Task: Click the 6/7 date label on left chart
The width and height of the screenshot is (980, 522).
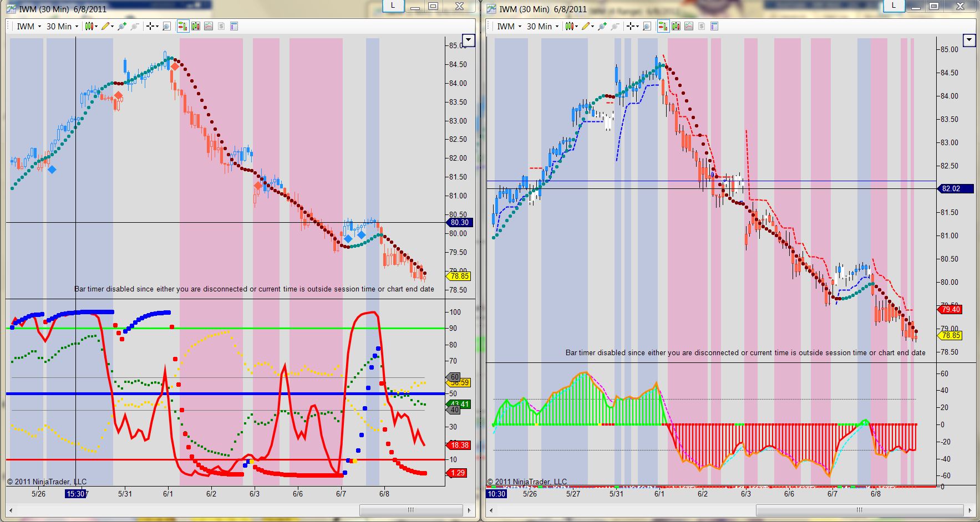Action: pos(341,494)
